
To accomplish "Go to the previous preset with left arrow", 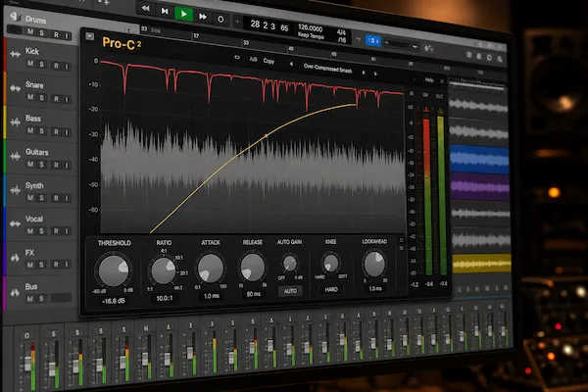I will (x=291, y=64).
